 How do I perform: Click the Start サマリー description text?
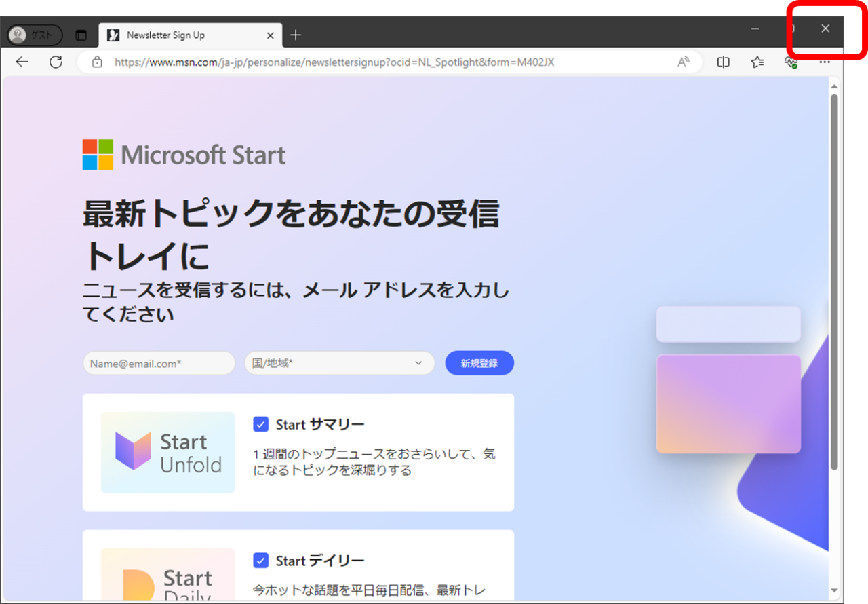pyautogui.click(x=374, y=461)
